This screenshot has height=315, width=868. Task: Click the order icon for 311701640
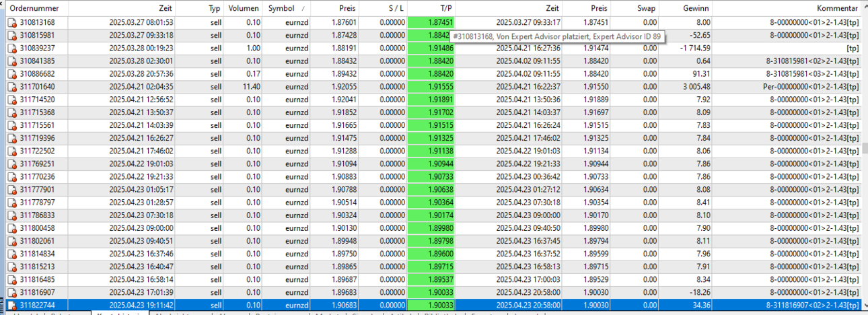tap(12, 87)
